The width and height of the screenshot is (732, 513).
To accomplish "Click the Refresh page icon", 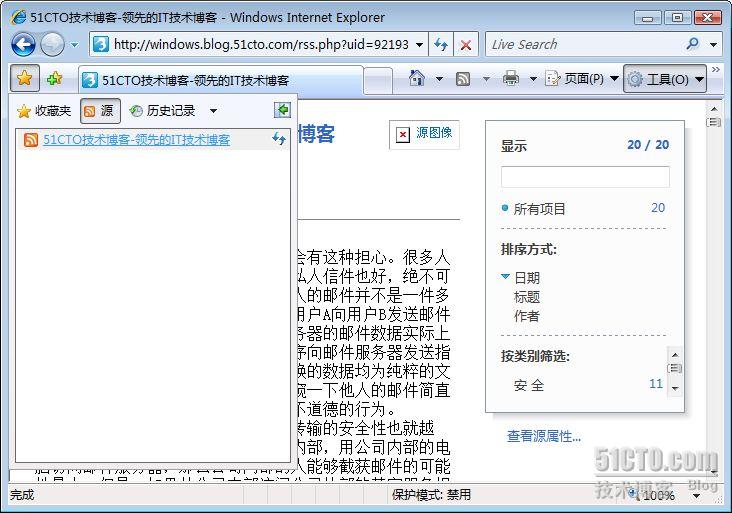I will click(x=441, y=45).
